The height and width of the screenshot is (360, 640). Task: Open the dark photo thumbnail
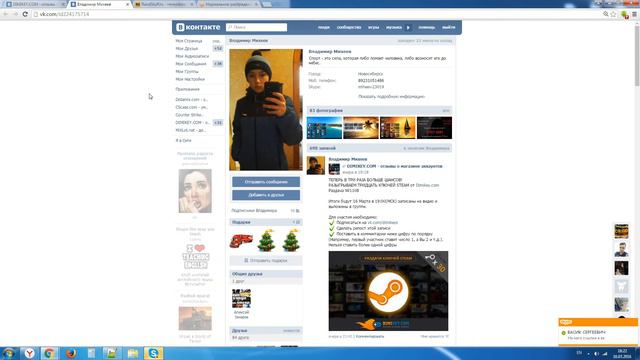tap(434, 128)
